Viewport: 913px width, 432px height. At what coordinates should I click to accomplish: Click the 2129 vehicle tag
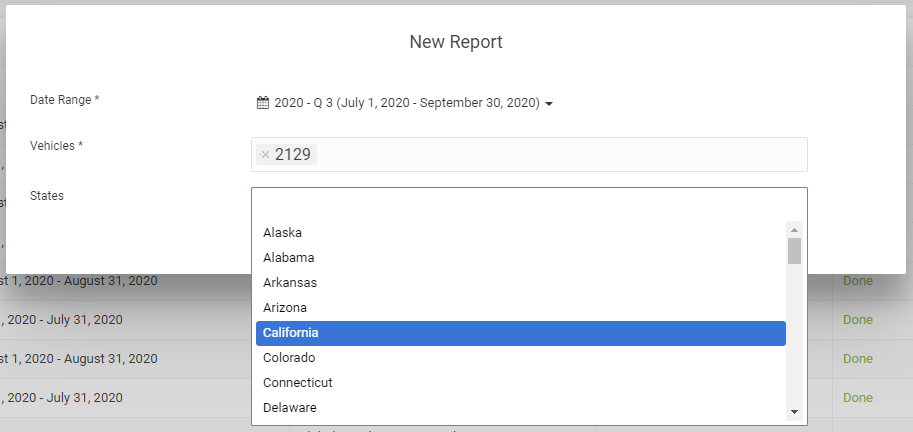pyautogui.click(x=293, y=154)
